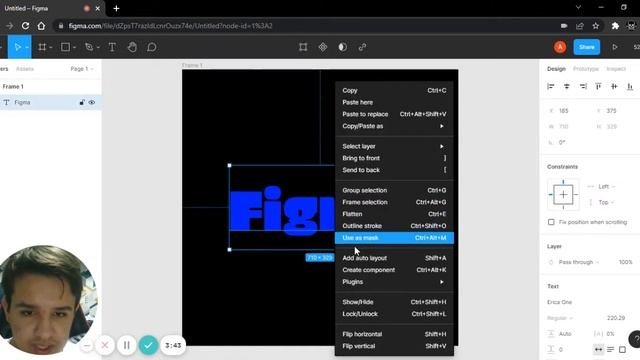The height and width of the screenshot is (360, 640).
Task: Choose Copy in context menu
Action: 394,91
